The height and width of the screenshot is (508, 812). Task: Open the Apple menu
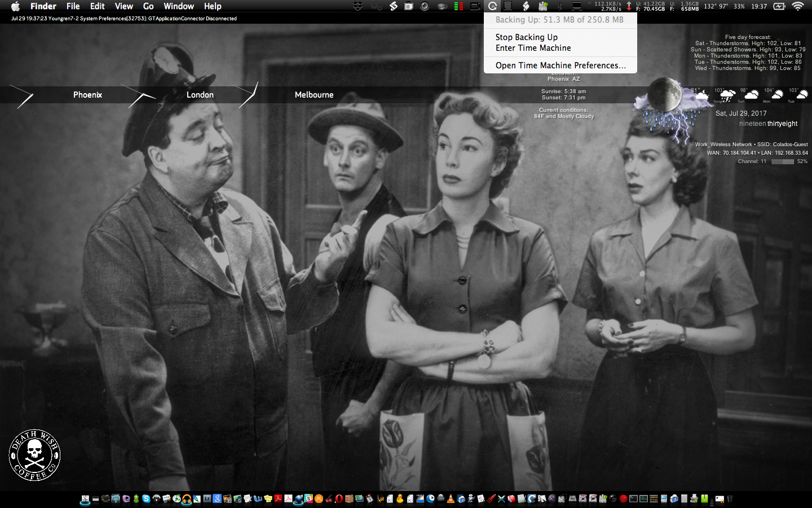point(15,6)
